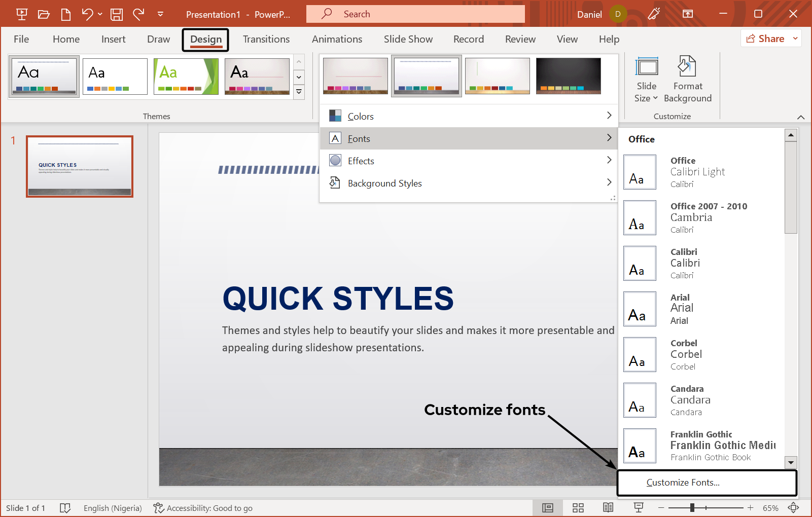Toggle Normal view in the status bar
This screenshot has height=517, width=812.
(547, 507)
